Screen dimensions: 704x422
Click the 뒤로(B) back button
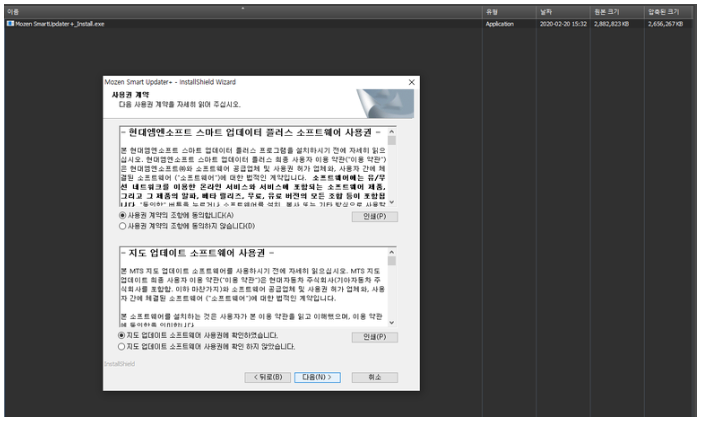[x=268, y=378]
